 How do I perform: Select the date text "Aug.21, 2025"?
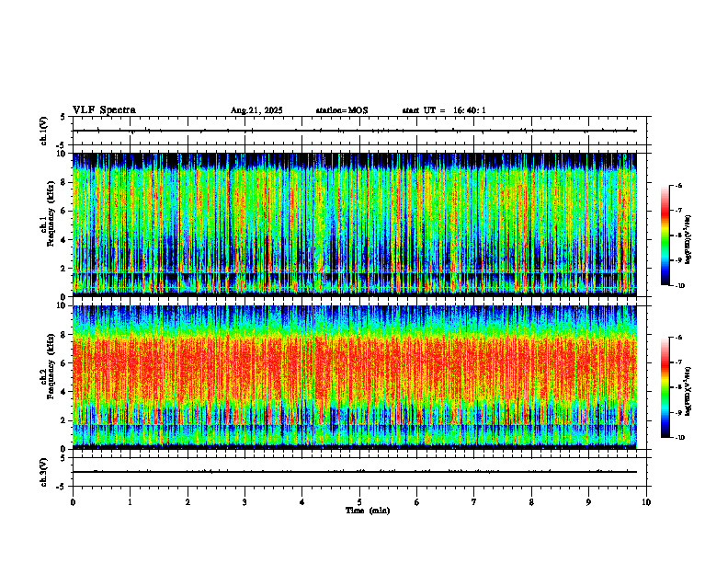pos(256,110)
